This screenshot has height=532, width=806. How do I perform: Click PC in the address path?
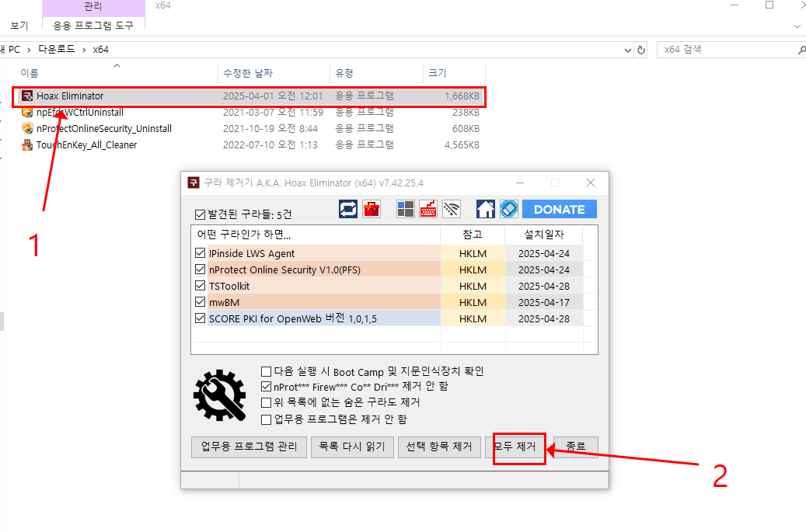click(x=15, y=50)
